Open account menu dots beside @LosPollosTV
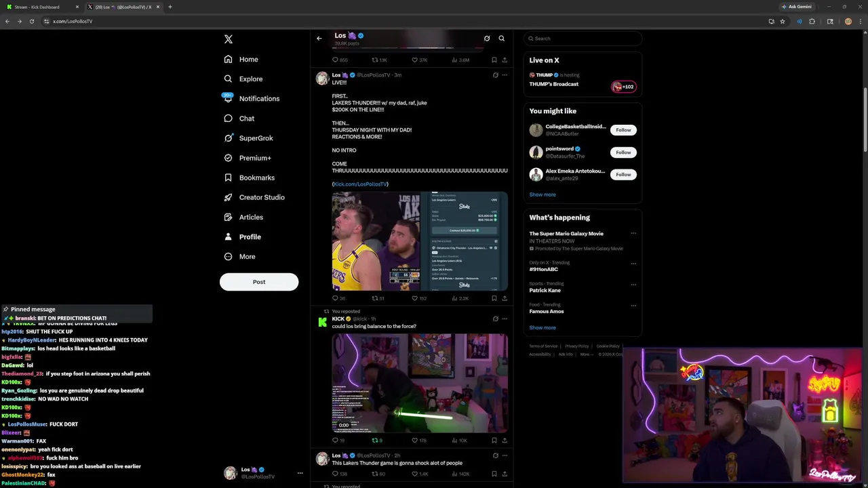Viewport: 868px width, 488px height. click(x=300, y=473)
